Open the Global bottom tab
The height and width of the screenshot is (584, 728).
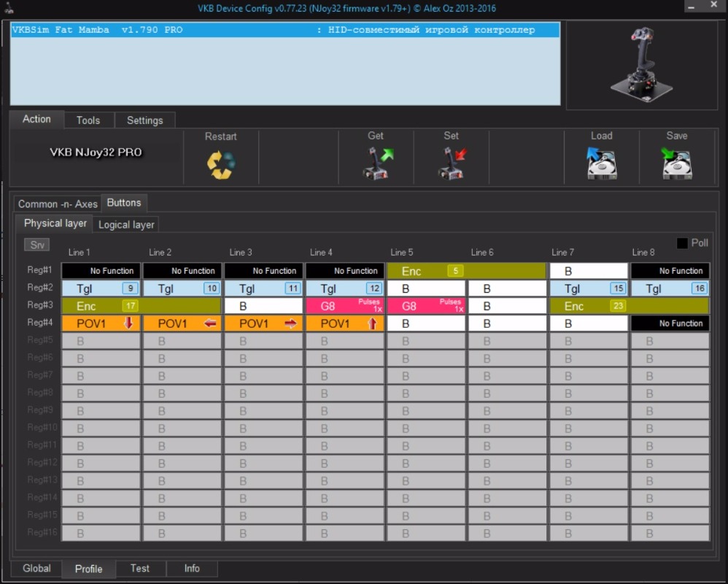[x=36, y=569]
